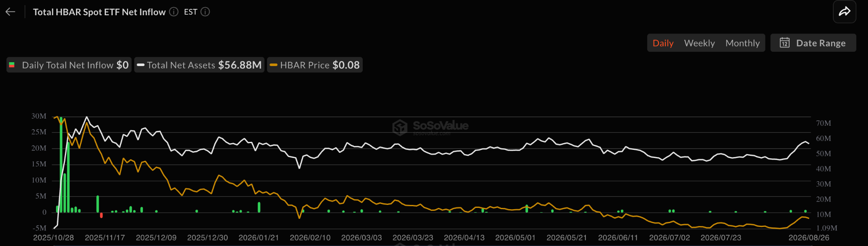Toggle HBAR Price legend series
The width and height of the screenshot is (868, 246).
point(315,65)
